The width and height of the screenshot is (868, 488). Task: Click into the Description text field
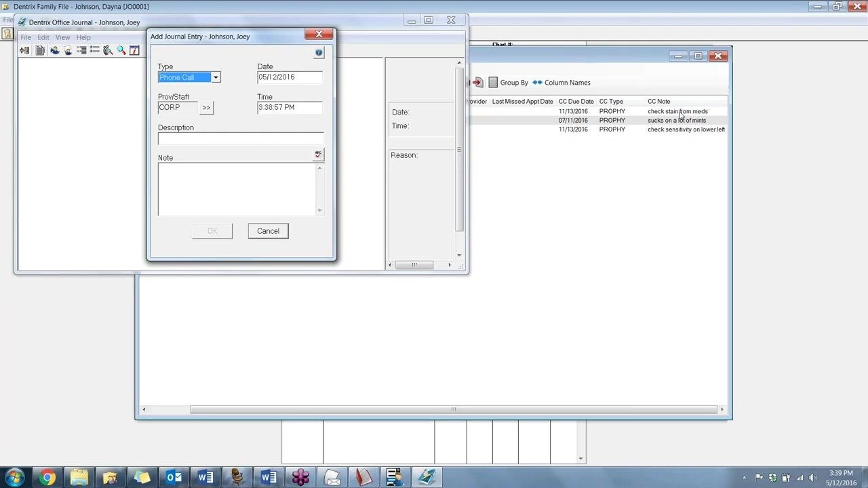pyautogui.click(x=241, y=139)
